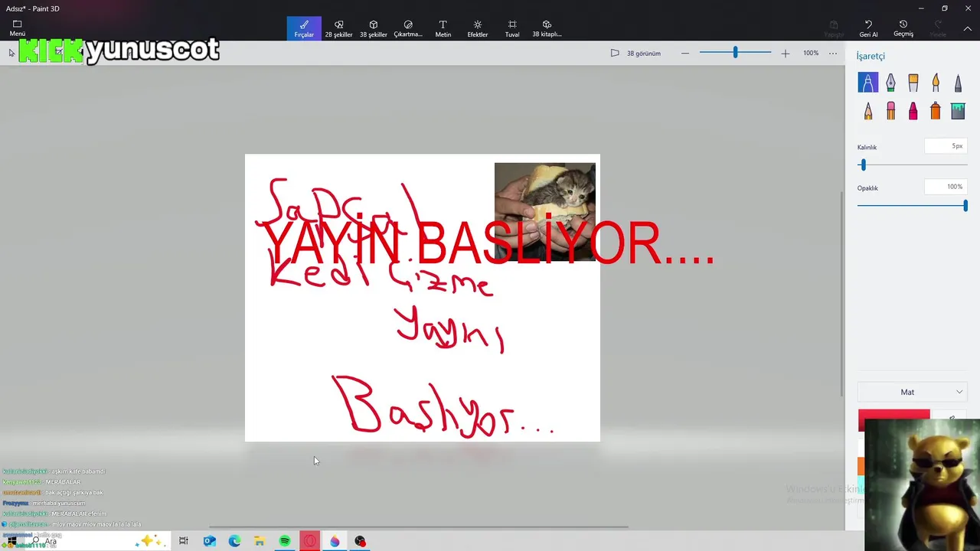
Task: Open the Fırçalar (Brushes) tab
Action: (x=304, y=28)
